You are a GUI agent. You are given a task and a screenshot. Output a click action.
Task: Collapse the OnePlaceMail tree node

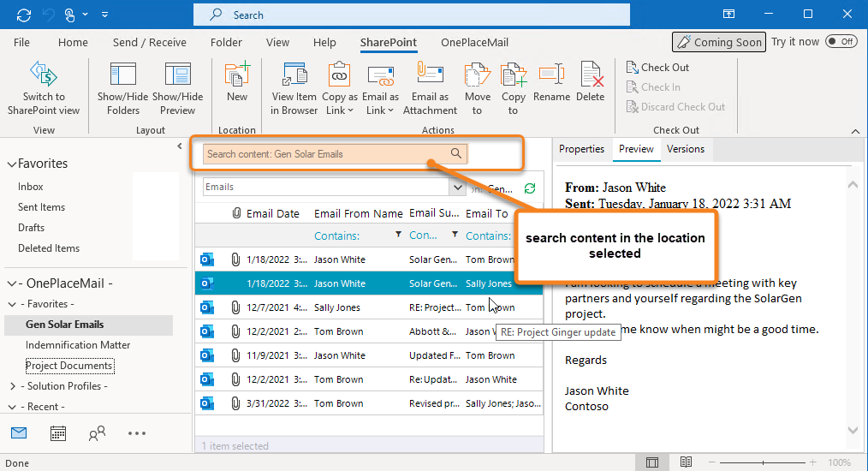[x=12, y=283]
